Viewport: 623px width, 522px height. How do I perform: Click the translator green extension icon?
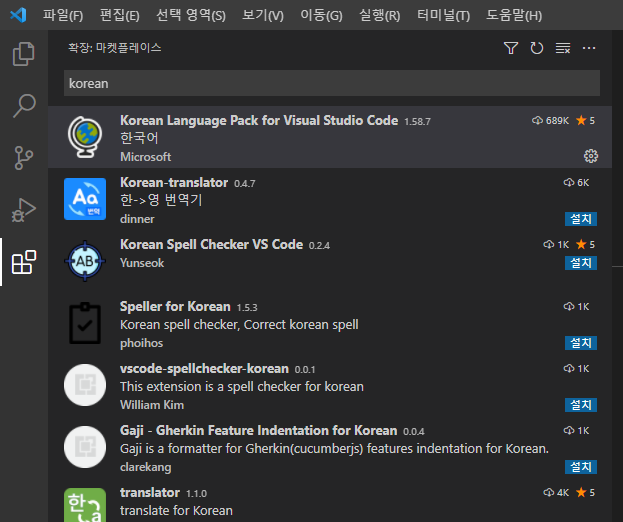pos(85,505)
